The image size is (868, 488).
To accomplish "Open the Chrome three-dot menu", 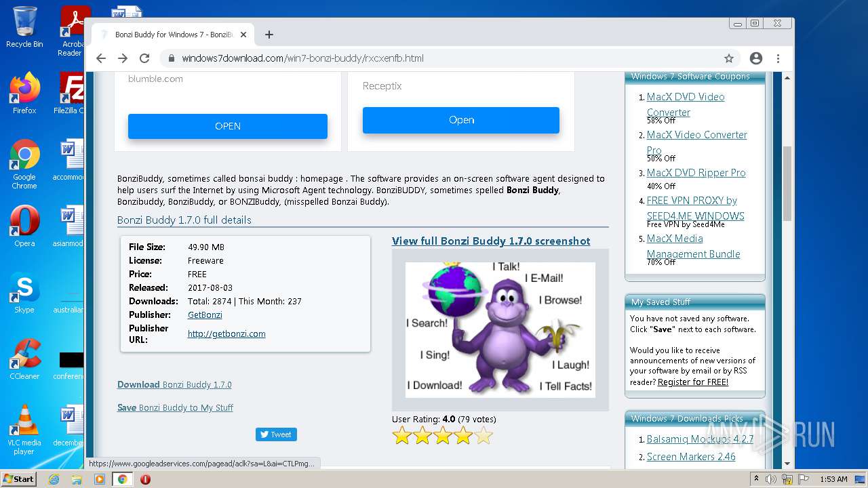I will [x=778, y=58].
